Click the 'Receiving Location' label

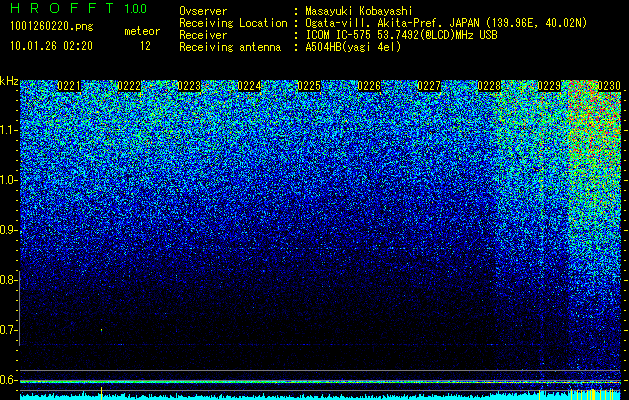(233, 23)
